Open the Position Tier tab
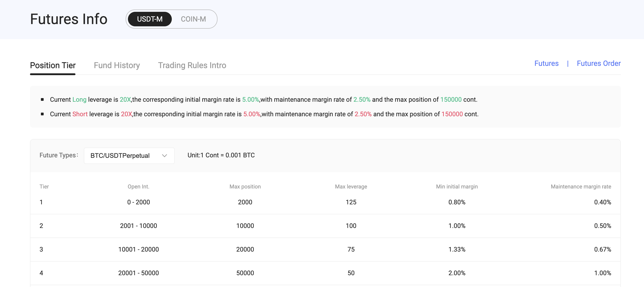This screenshot has width=644, height=287. coord(53,65)
